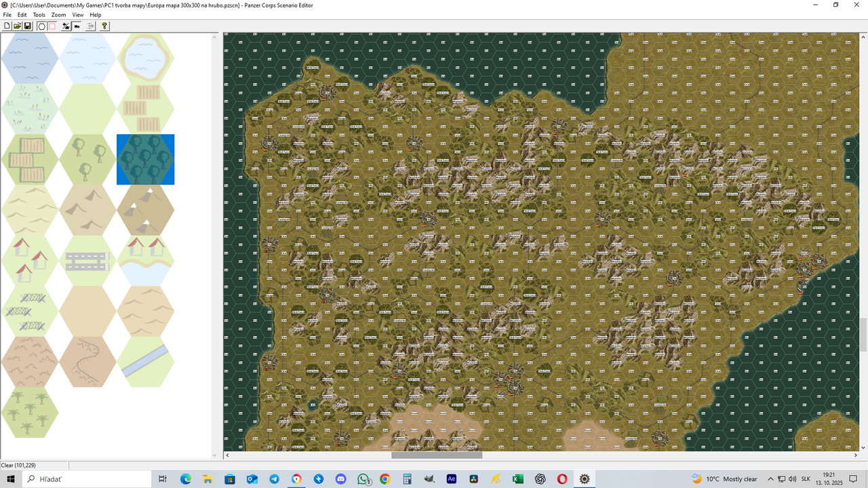The image size is (868, 488).
Task: Click the New scenario toolbar icon
Action: point(7,26)
